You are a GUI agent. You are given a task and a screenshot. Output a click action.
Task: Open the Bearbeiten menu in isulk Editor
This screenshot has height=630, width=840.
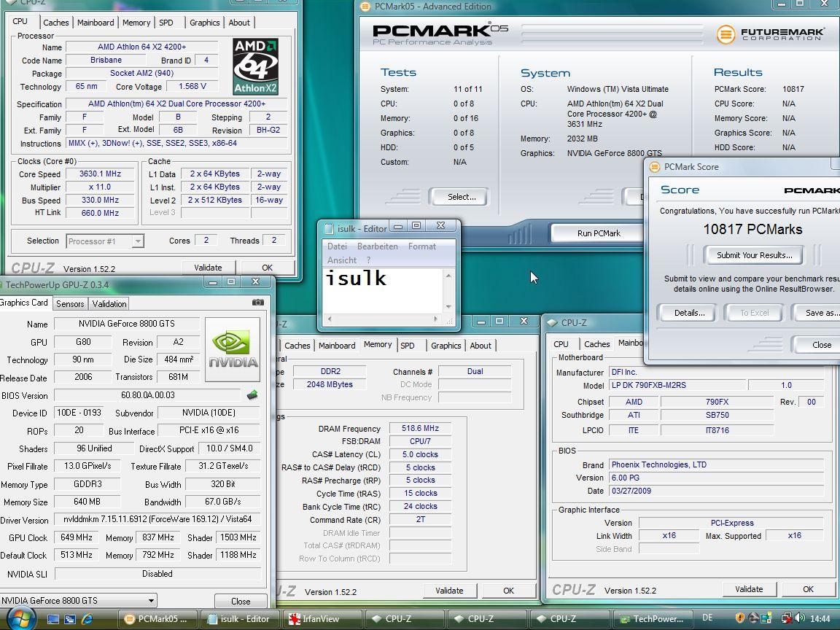pyautogui.click(x=377, y=246)
